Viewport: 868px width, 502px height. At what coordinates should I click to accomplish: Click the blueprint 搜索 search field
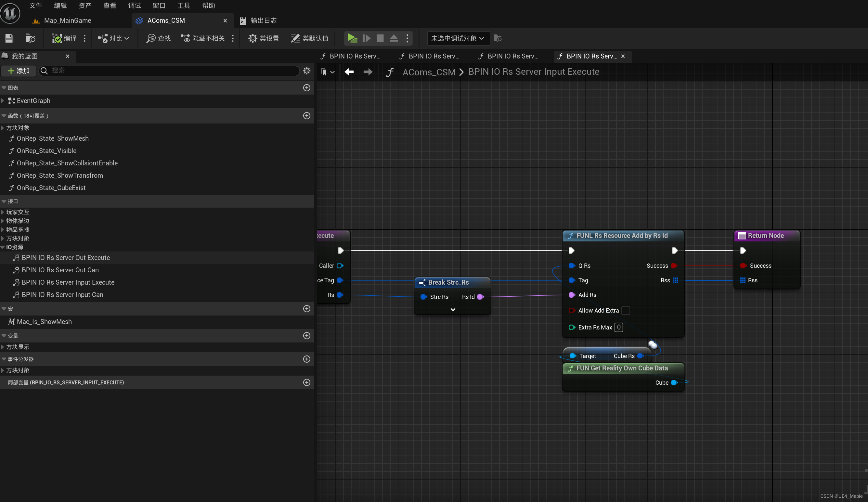(x=169, y=71)
